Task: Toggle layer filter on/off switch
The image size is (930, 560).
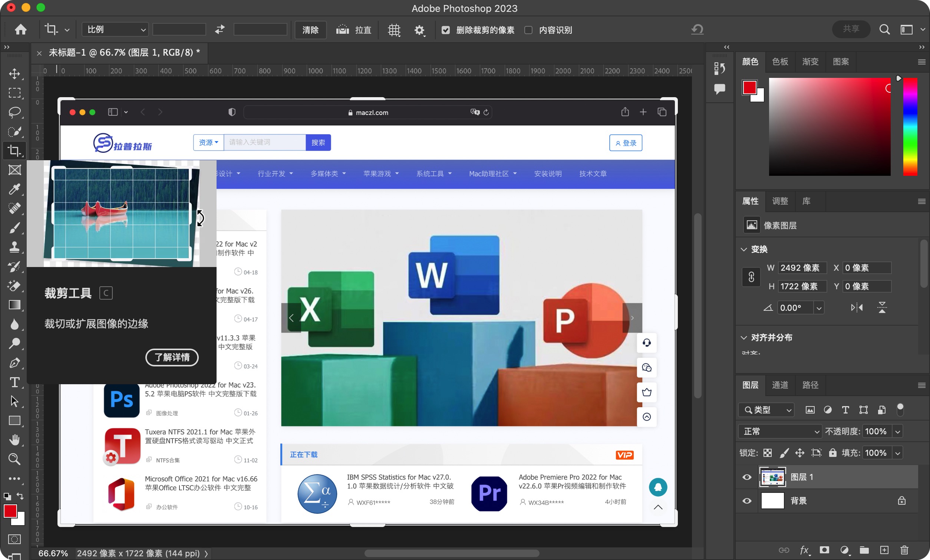Action: coord(900,409)
